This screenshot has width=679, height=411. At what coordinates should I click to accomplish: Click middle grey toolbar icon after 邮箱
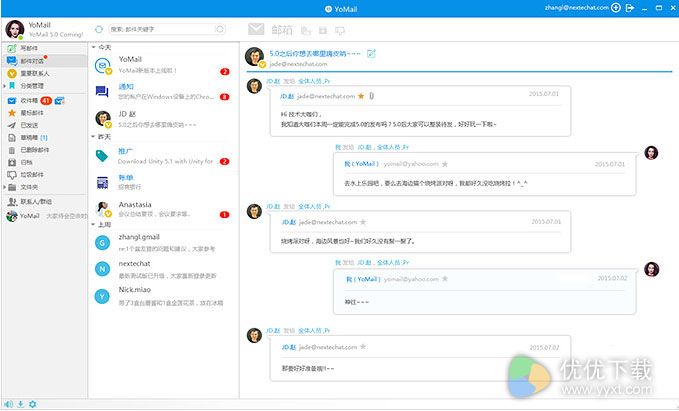323,30
